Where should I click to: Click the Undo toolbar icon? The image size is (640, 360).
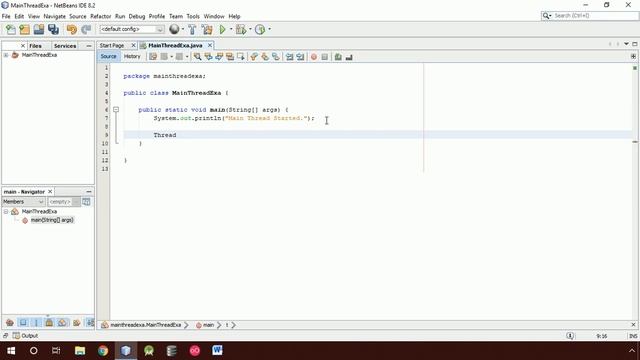coord(71,29)
